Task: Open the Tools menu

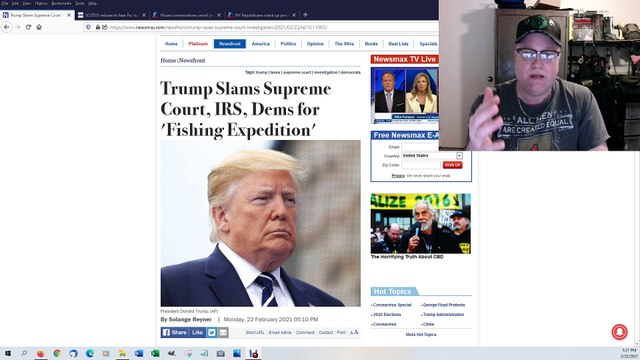Action: click(x=80, y=3)
